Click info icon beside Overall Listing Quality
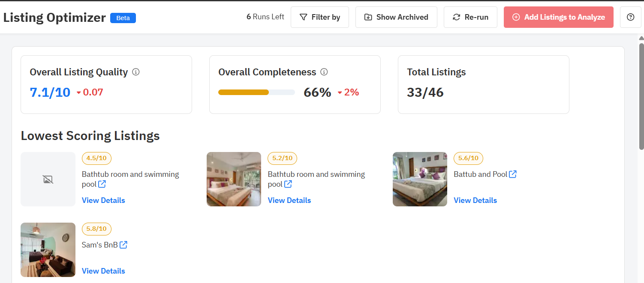The height and width of the screenshot is (283, 644). [x=136, y=72]
